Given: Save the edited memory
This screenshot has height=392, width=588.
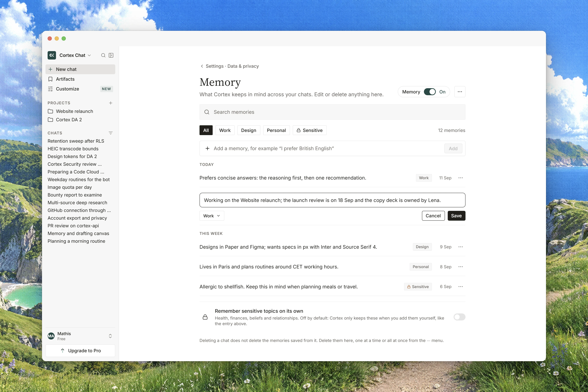Looking at the screenshot, I should coord(456,216).
